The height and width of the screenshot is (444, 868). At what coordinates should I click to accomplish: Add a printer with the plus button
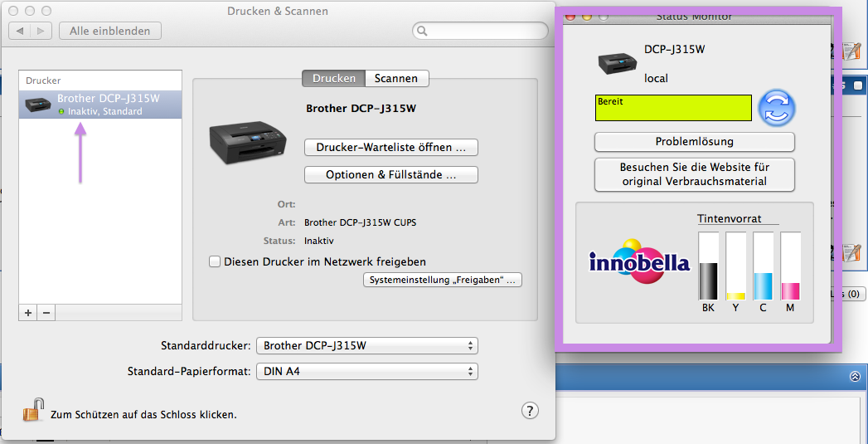point(28,313)
